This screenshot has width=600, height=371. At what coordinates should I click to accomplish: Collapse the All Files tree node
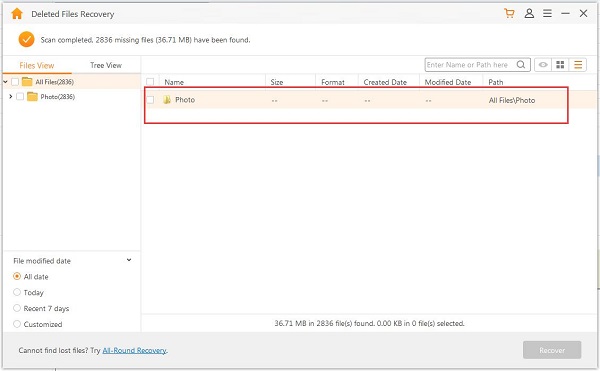[x=5, y=81]
